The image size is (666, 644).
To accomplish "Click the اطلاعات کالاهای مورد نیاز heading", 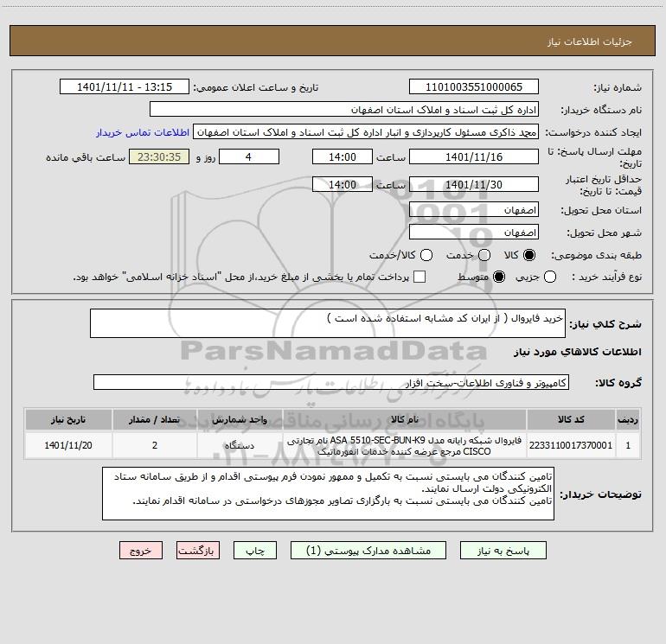I will [x=578, y=352].
